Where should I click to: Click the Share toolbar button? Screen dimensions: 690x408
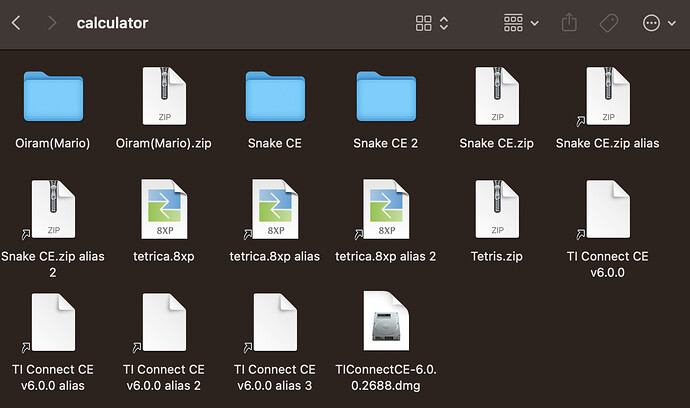[x=569, y=22]
